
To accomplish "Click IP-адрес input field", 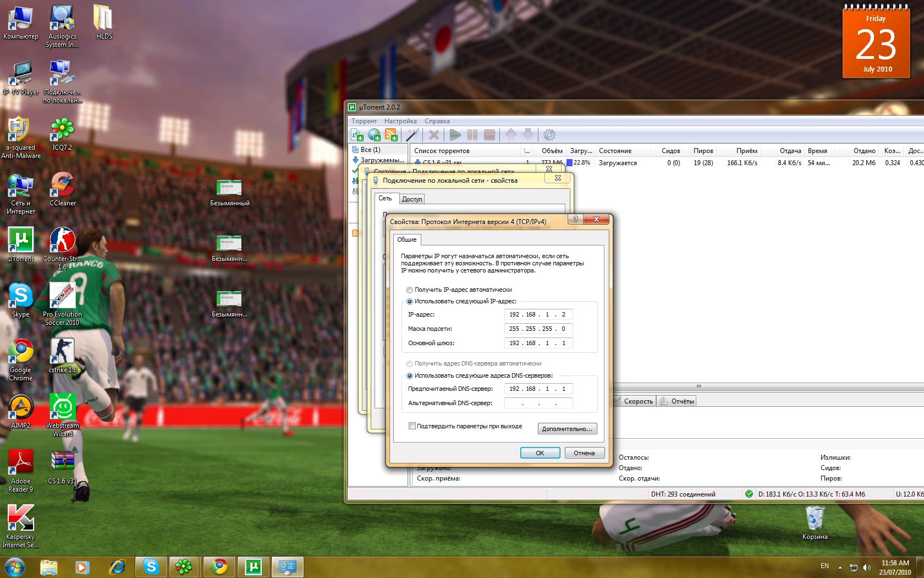I will click(x=538, y=314).
